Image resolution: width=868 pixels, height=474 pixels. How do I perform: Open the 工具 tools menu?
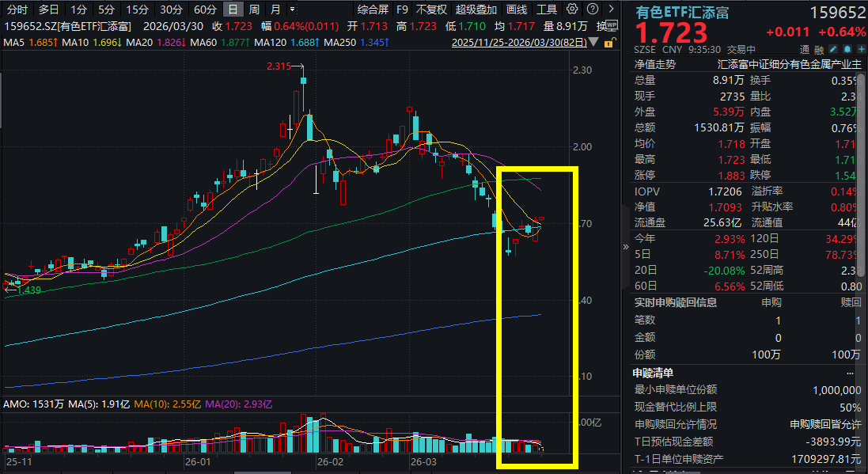(x=547, y=9)
